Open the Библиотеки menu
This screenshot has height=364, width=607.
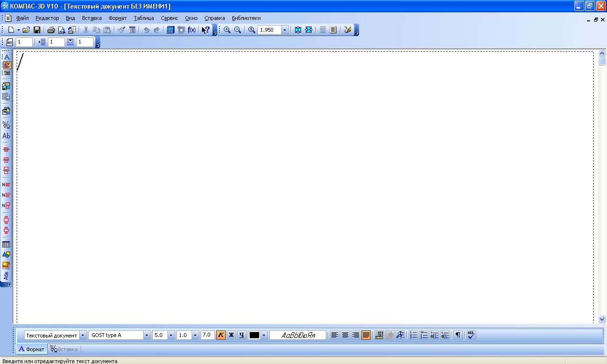[x=246, y=18]
